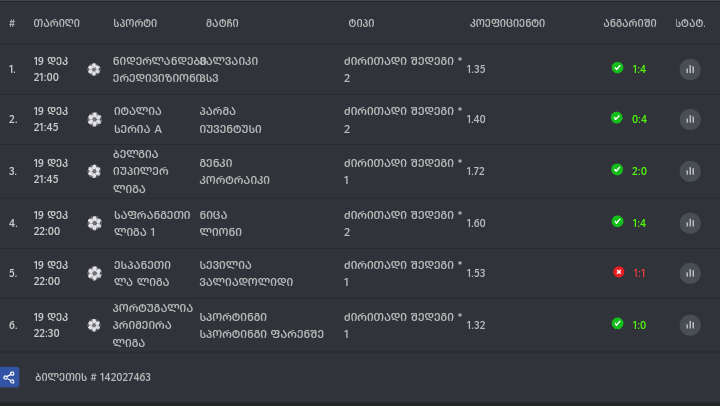Click the ticket number 142027463 text
720x406 pixels.
click(x=92, y=377)
